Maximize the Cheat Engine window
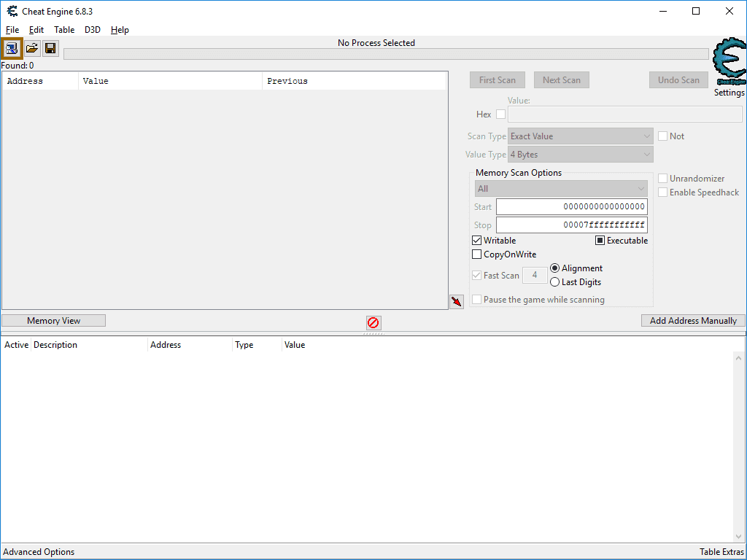The image size is (747, 560). [696, 11]
